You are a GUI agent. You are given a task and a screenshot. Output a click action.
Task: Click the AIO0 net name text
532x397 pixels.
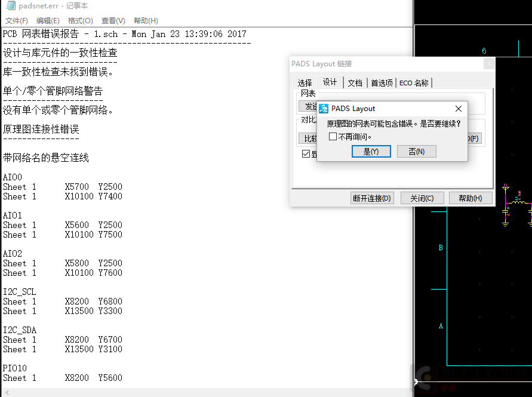[x=13, y=177]
